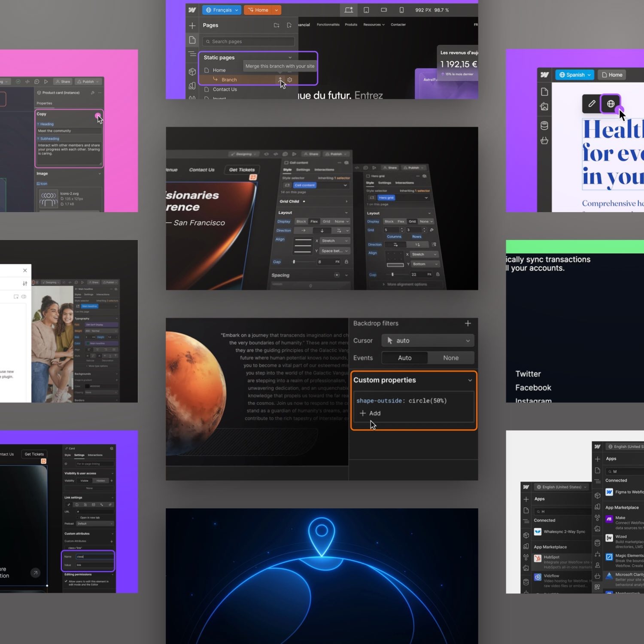This screenshot has height=644, width=644.
Task: Click Publish in the Product card designer
Action: (x=88, y=81)
